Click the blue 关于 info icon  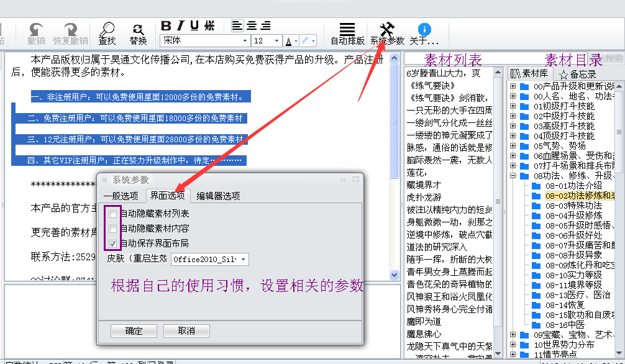[x=424, y=27]
